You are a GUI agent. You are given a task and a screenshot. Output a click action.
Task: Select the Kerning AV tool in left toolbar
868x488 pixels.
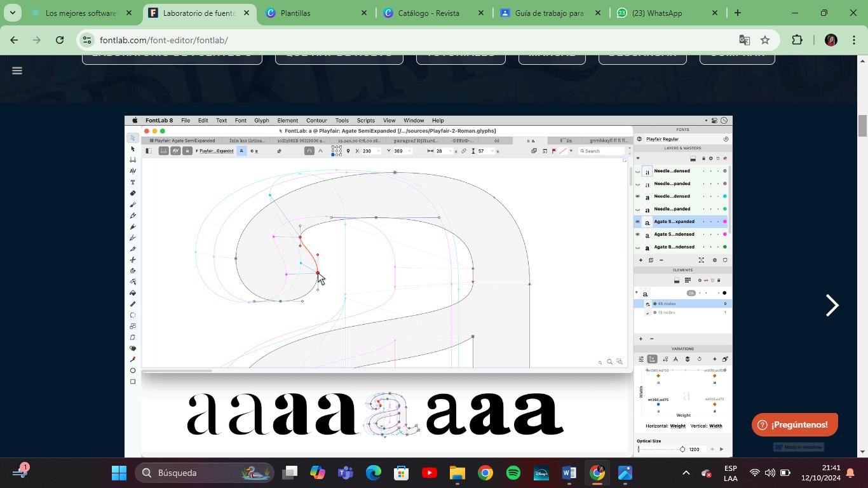click(133, 171)
